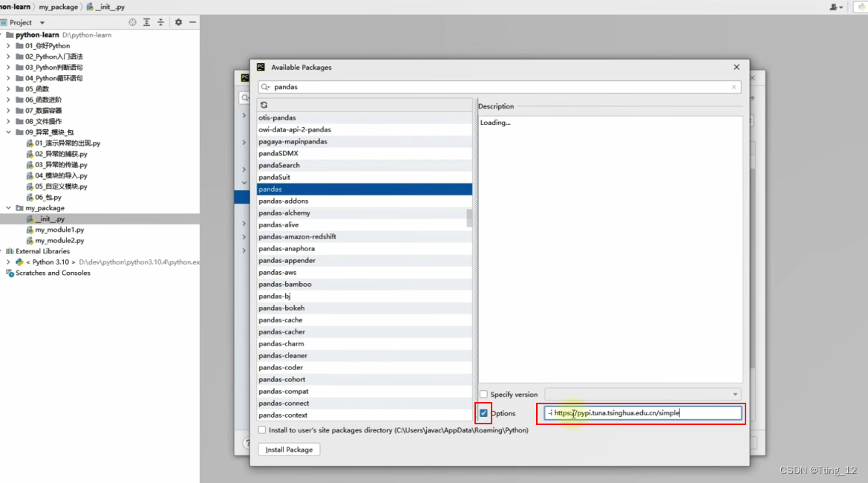
Task: Open my_module2.py in project tree
Action: point(59,241)
